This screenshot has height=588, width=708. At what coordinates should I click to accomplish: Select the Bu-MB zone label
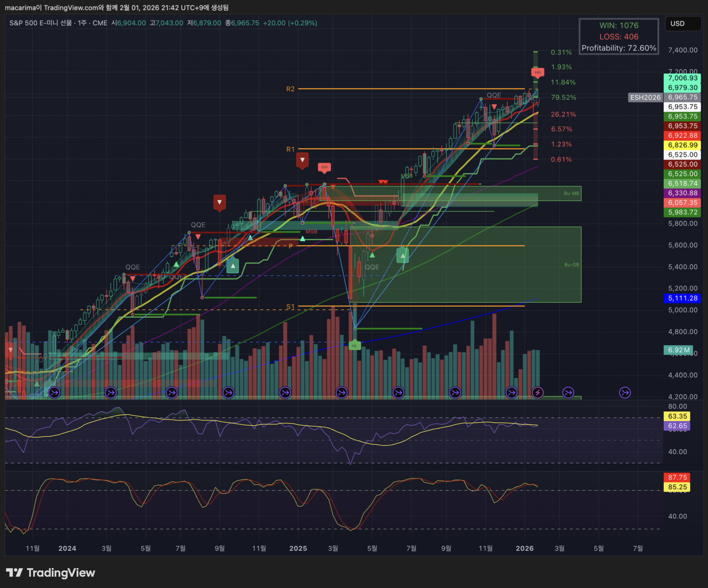point(571,193)
